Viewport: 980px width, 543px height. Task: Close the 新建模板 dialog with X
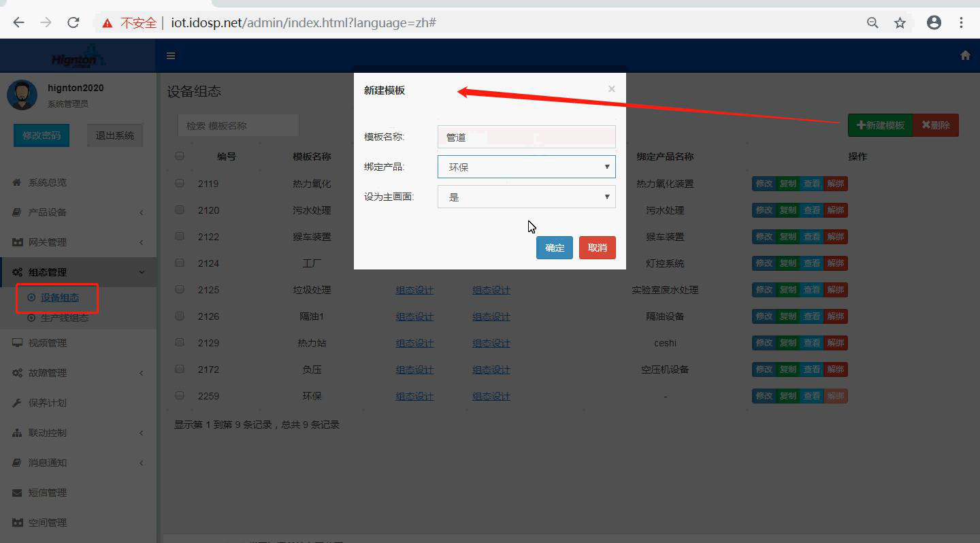point(611,89)
